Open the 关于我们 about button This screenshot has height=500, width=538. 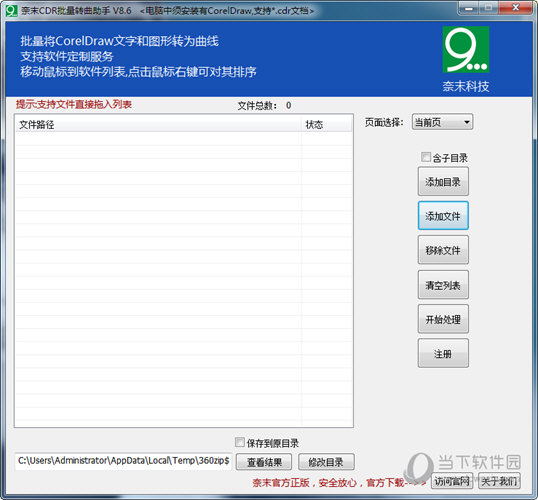[x=499, y=481]
